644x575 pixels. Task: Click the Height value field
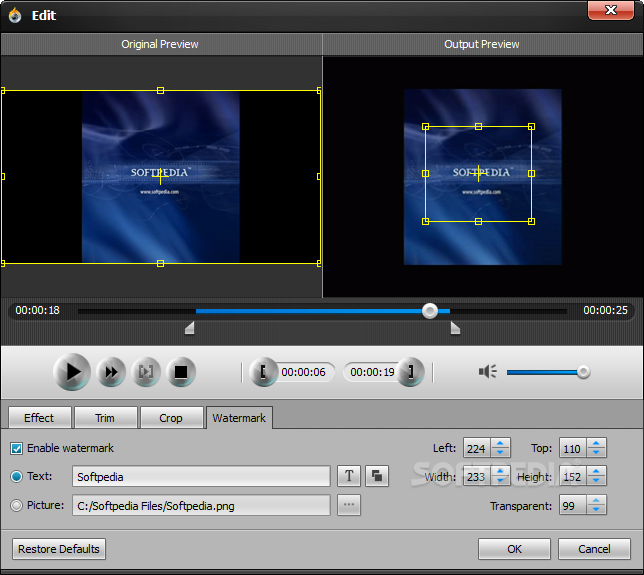[x=573, y=476]
